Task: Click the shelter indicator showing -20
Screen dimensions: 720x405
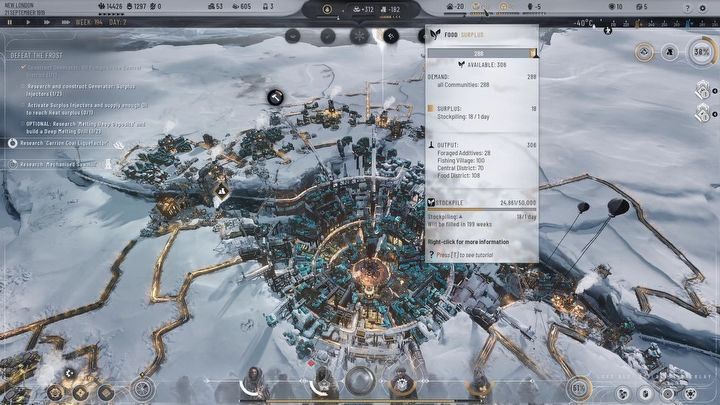Action: 456,6
